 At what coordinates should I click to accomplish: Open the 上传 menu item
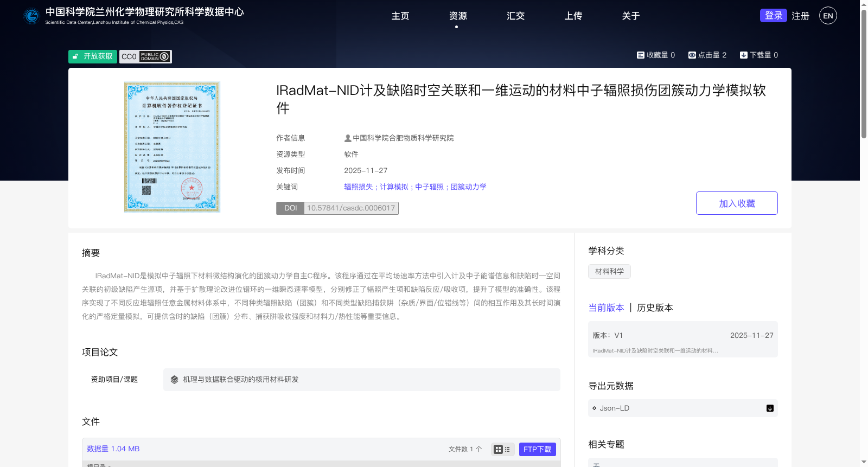click(x=573, y=16)
